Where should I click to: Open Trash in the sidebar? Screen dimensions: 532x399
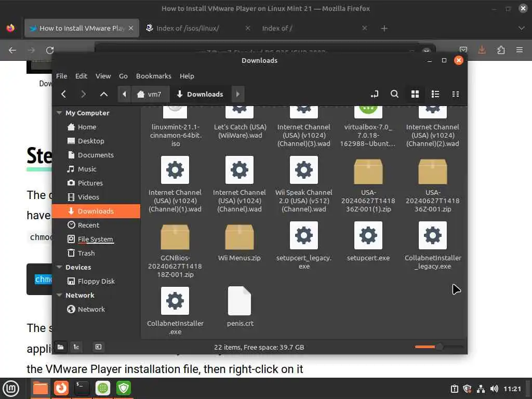tap(96, 253)
